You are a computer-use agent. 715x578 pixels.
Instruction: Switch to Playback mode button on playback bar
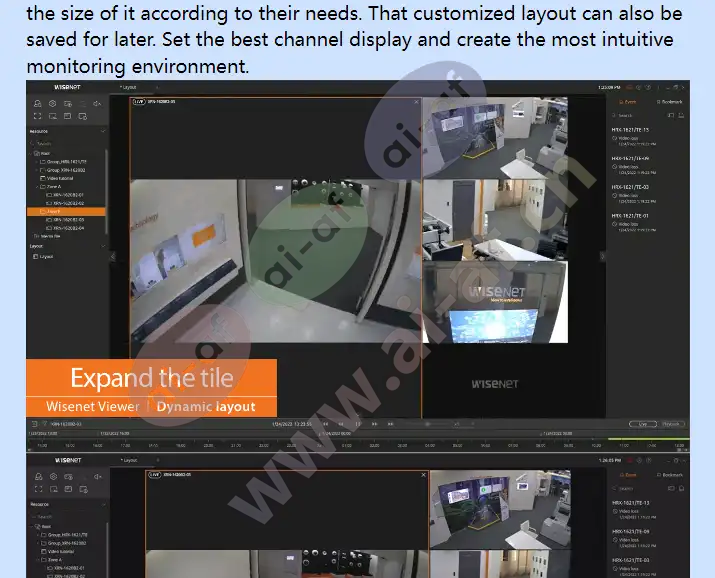pyautogui.click(x=671, y=424)
